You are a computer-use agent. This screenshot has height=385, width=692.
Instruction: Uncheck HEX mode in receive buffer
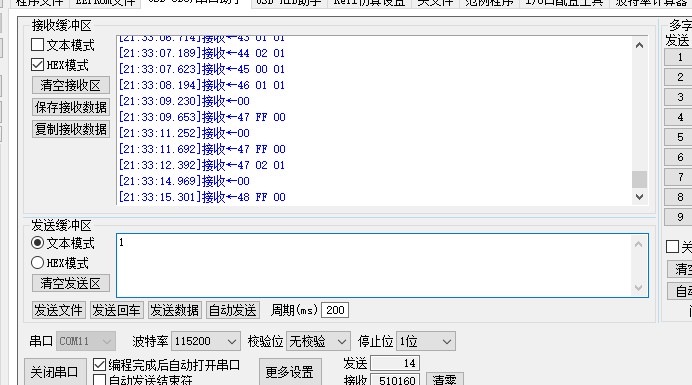(38, 65)
